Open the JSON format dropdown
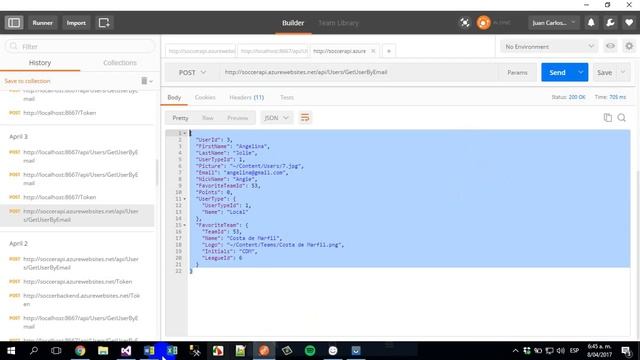640x360 pixels. click(x=276, y=118)
